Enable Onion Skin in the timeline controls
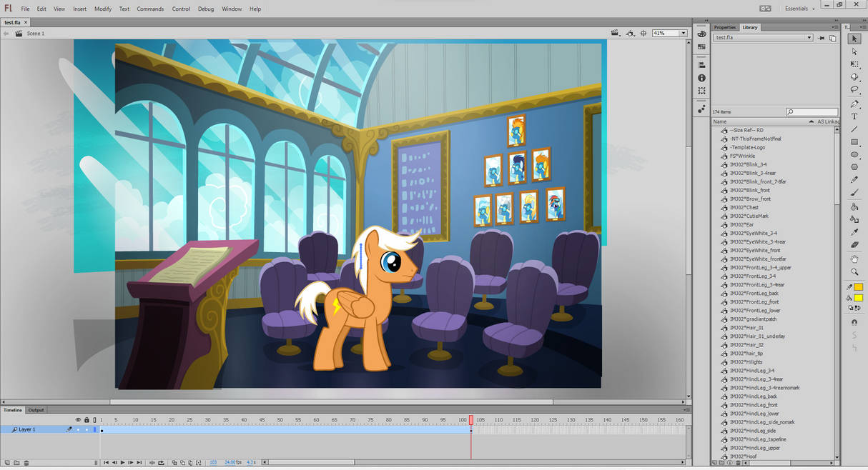 174,462
